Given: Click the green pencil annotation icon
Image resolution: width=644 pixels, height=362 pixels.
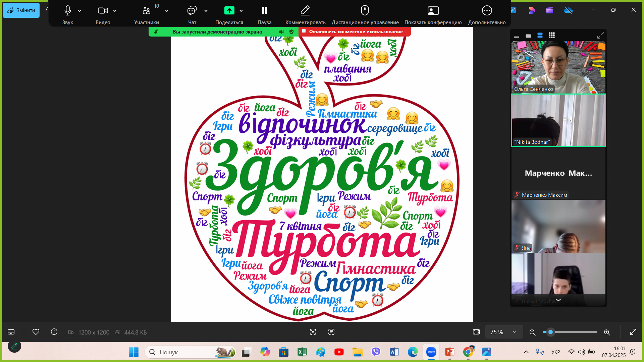Looking at the screenshot, I should (14, 346).
